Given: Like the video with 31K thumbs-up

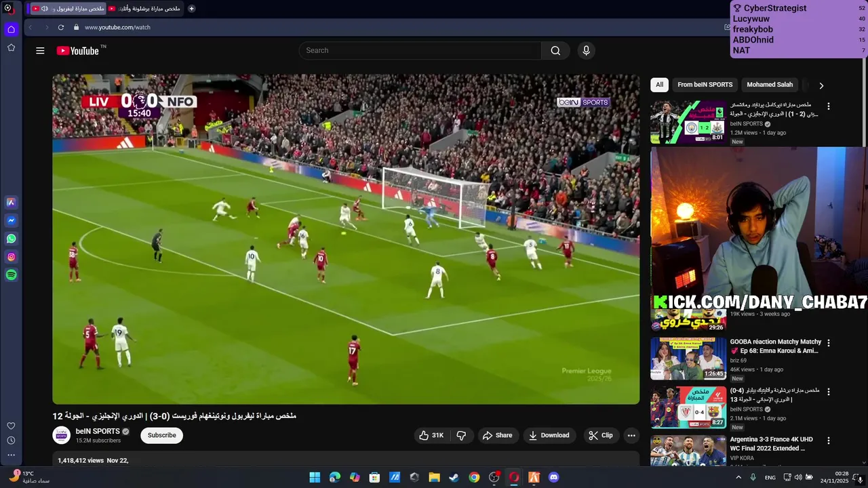Looking at the screenshot, I should tap(431, 435).
